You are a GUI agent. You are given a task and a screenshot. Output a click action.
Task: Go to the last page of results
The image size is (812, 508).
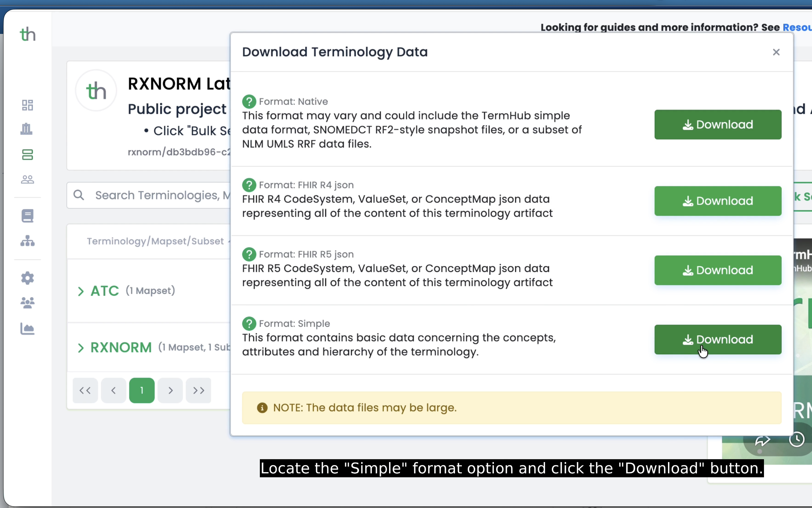coord(198,390)
